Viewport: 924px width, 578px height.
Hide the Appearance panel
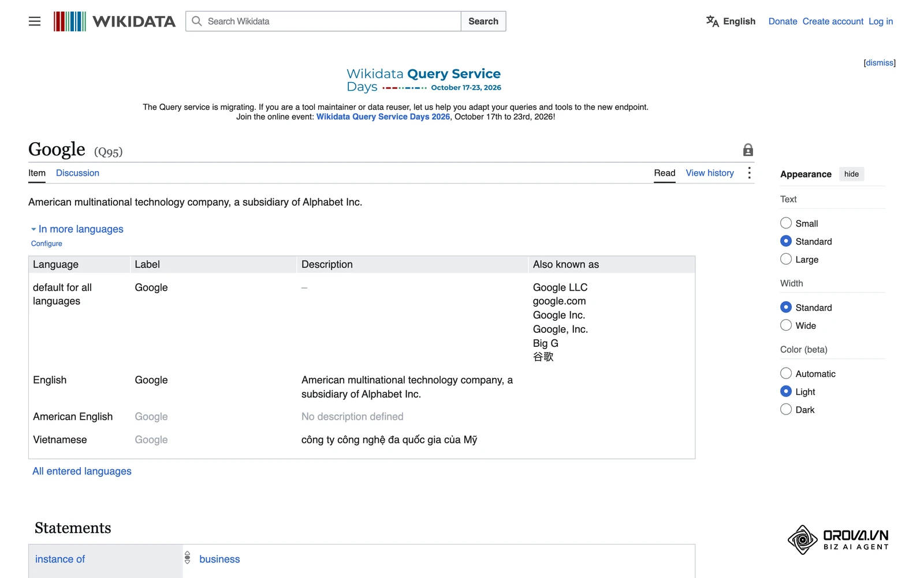851,174
